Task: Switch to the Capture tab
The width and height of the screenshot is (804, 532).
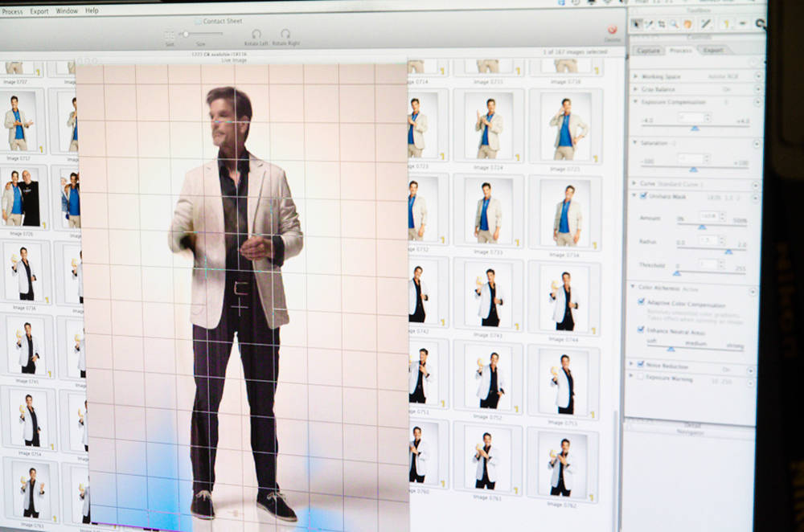Action: (649, 50)
